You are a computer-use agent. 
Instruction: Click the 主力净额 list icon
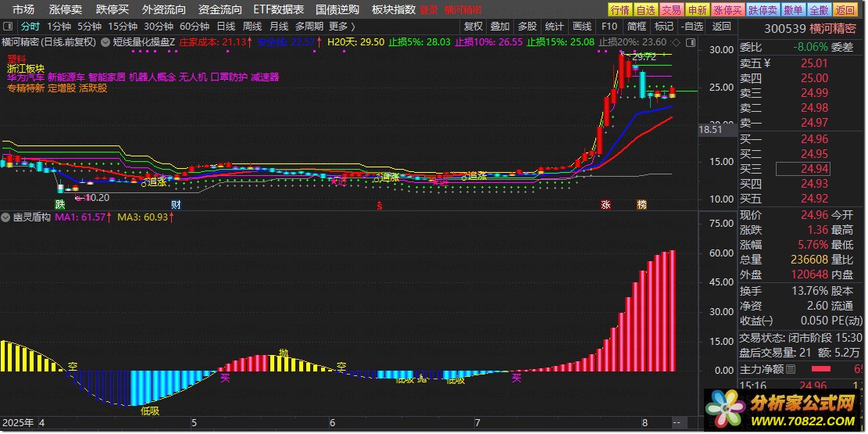click(x=791, y=368)
